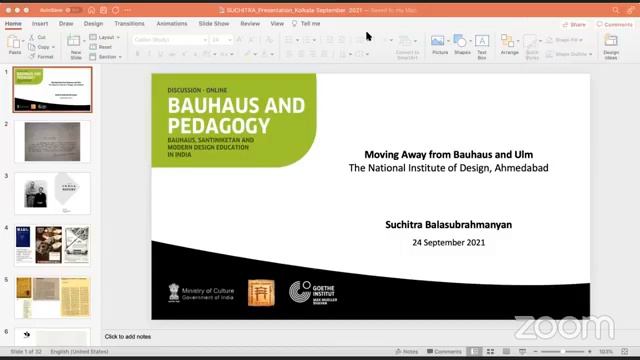Click the zoom percentage value
The width and height of the screenshot is (640, 360).
tap(606, 351)
